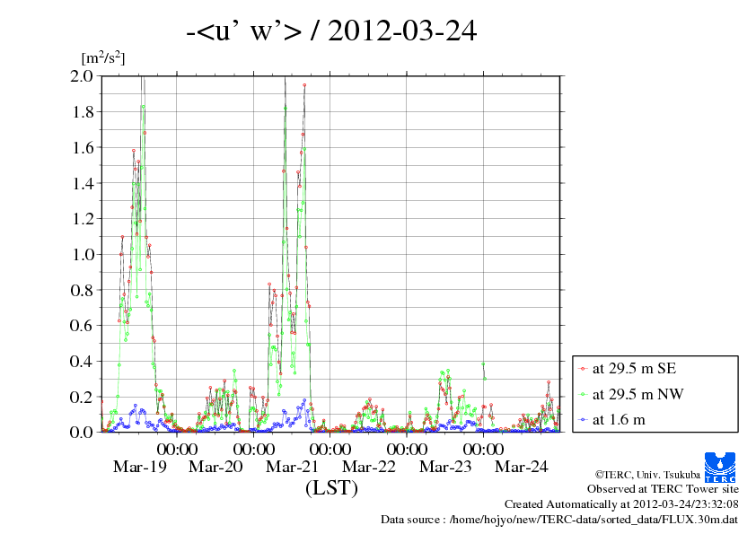Click the blue legend marker for 1.6 m
The width and height of the screenshot is (756, 534).
click(583, 420)
